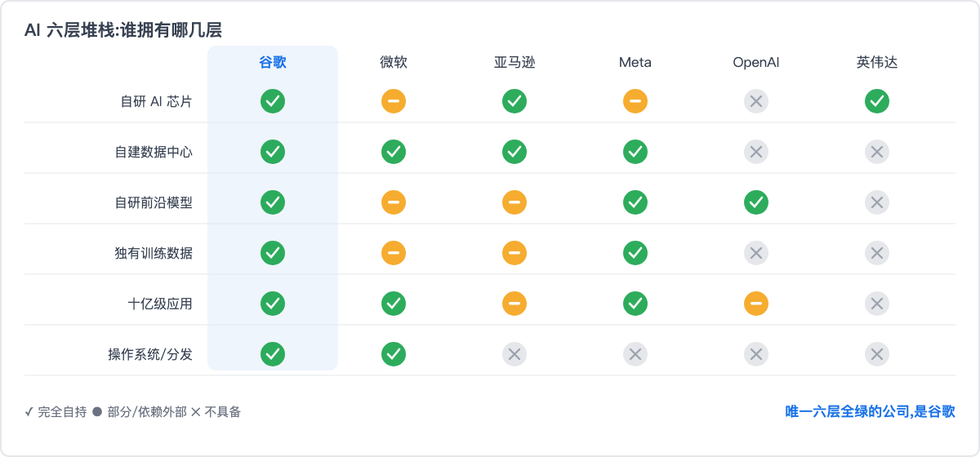Select the 英伟达 column header
This screenshot has height=457, width=980.
pyautogui.click(x=877, y=62)
